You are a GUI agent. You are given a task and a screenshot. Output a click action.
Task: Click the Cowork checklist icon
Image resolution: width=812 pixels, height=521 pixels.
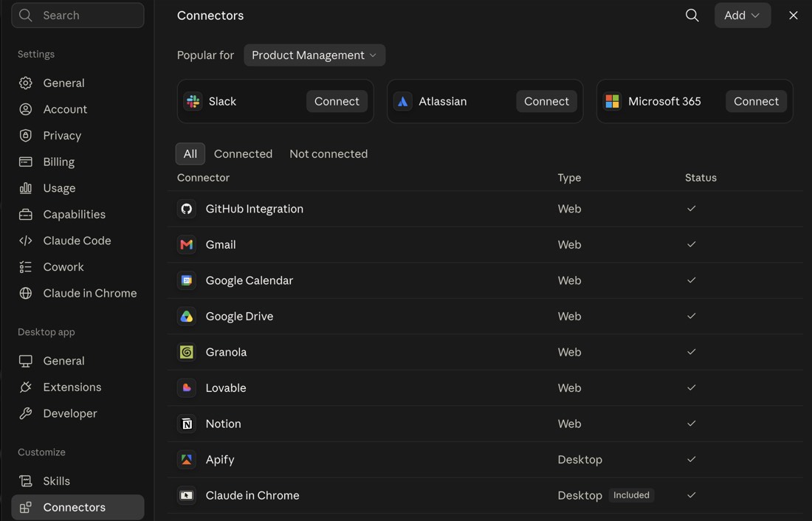25,266
